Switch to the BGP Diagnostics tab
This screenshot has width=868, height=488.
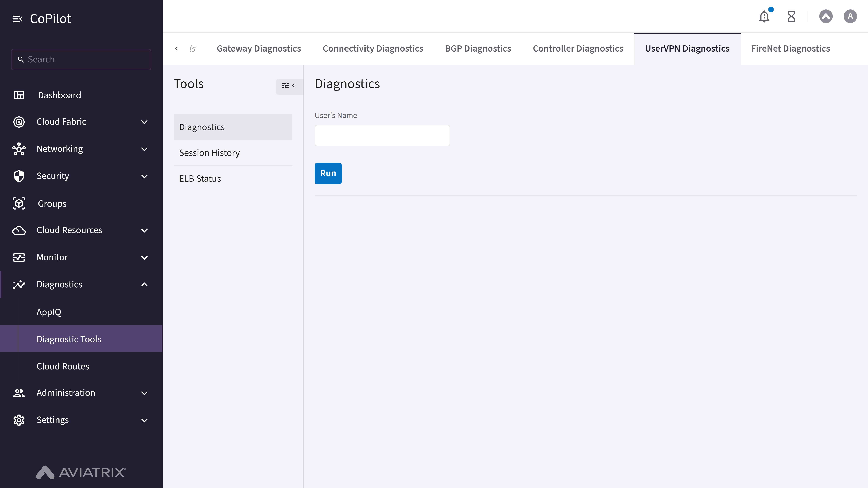click(x=478, y=48)
